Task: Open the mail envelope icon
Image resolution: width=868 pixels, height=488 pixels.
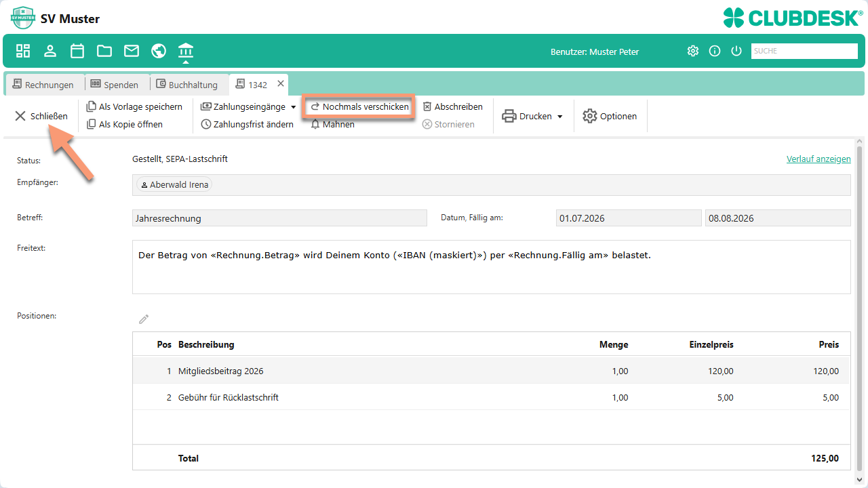Action: 132,51
